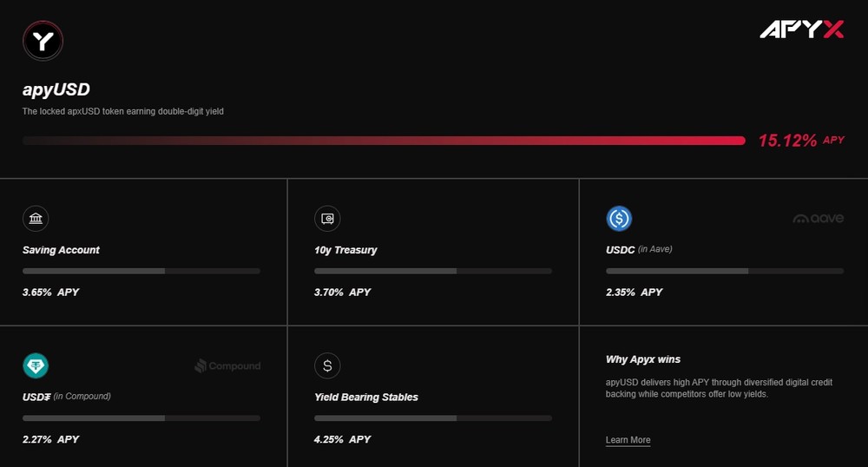Click the APYX brand logo
Image resolution: width=868 pixels, height=467 pixels.
point(801,30)
